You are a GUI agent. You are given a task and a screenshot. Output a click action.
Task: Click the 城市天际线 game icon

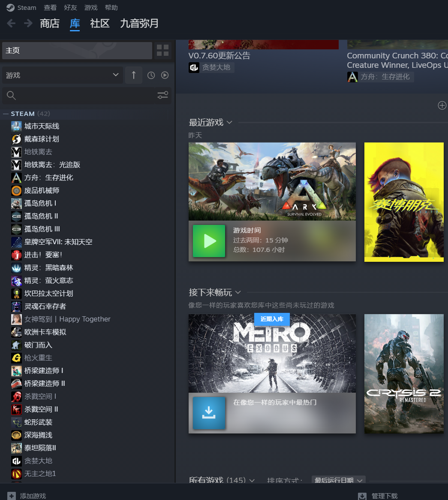click(17, 126)
